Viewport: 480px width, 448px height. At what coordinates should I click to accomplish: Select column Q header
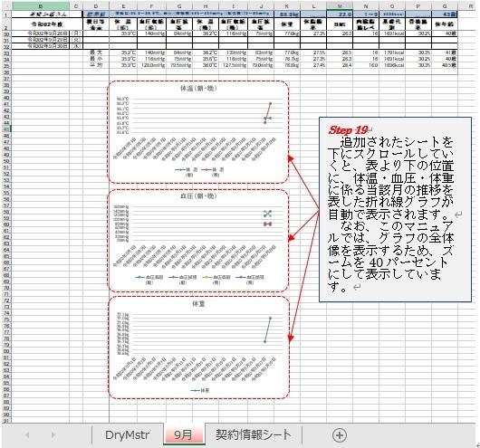[x=445, y=5]
